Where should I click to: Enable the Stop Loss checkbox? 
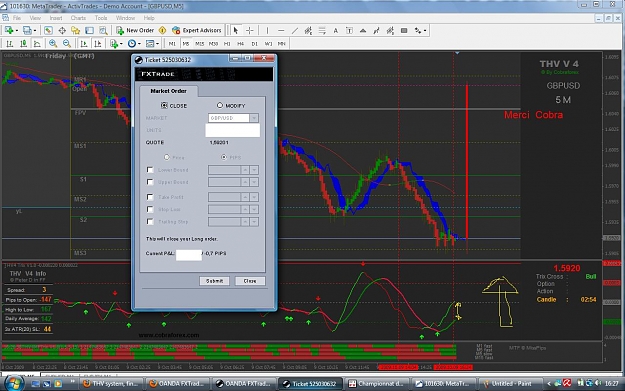point(150,209)
